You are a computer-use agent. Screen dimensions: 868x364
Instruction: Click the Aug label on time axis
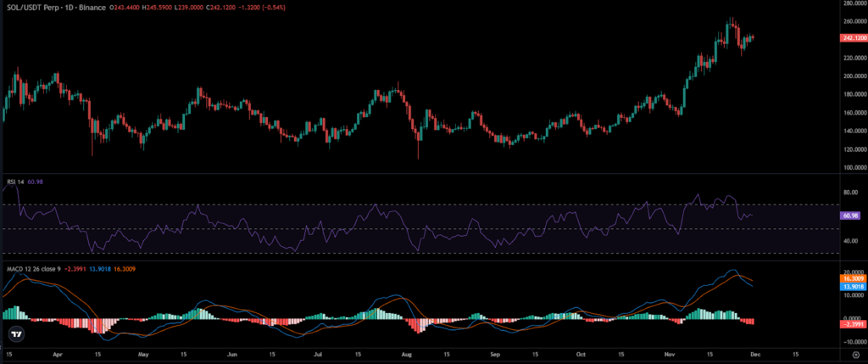pyautogui.click(x=406, y=353)
